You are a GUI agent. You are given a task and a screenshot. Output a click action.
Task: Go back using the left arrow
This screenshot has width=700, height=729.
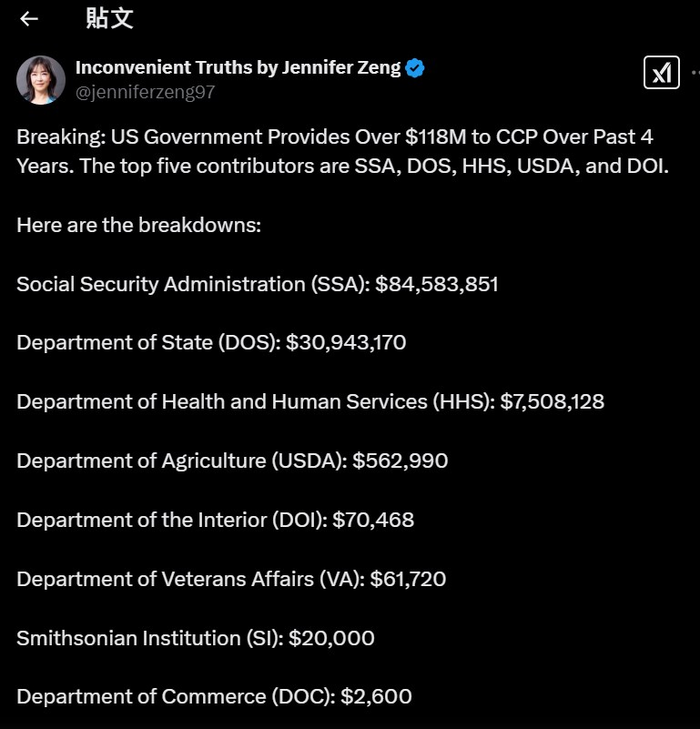29,18
